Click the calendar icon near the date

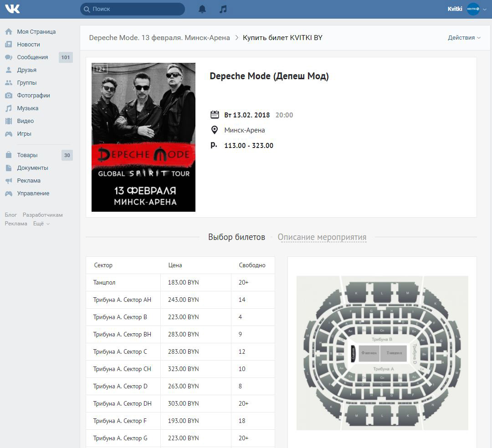(215, 115)
